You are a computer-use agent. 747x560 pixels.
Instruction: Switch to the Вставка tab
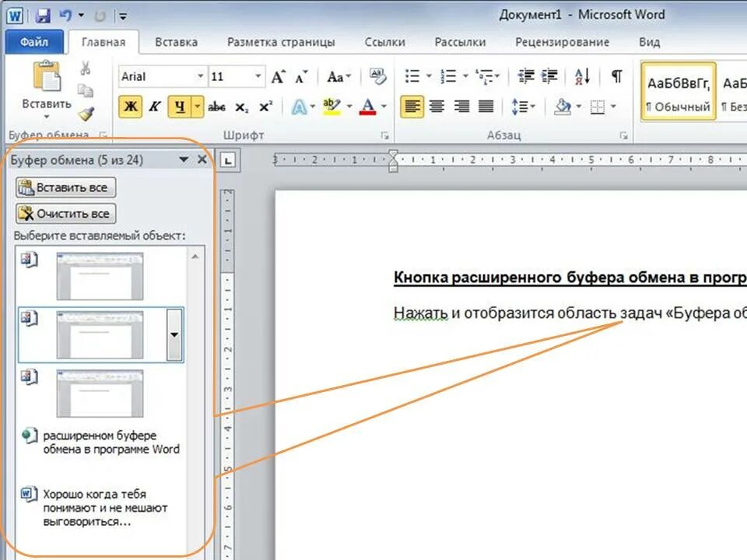pyautogui.click(x=177, y=42)
